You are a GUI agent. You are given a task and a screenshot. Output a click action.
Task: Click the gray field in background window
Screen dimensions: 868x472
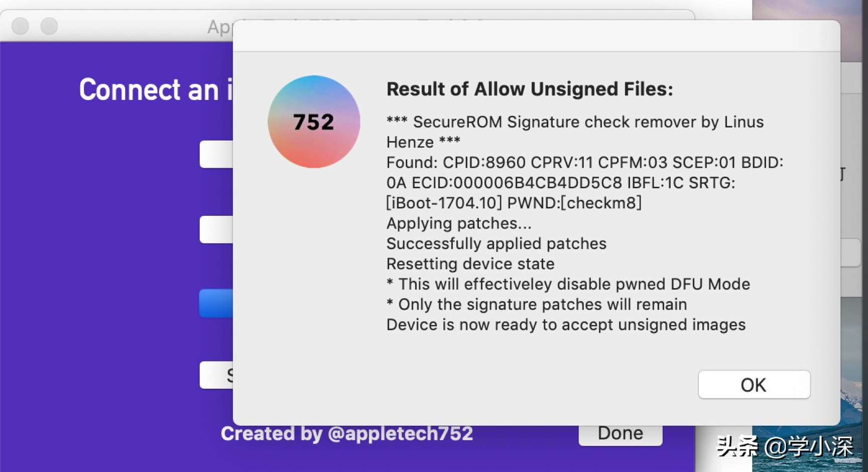852,252
